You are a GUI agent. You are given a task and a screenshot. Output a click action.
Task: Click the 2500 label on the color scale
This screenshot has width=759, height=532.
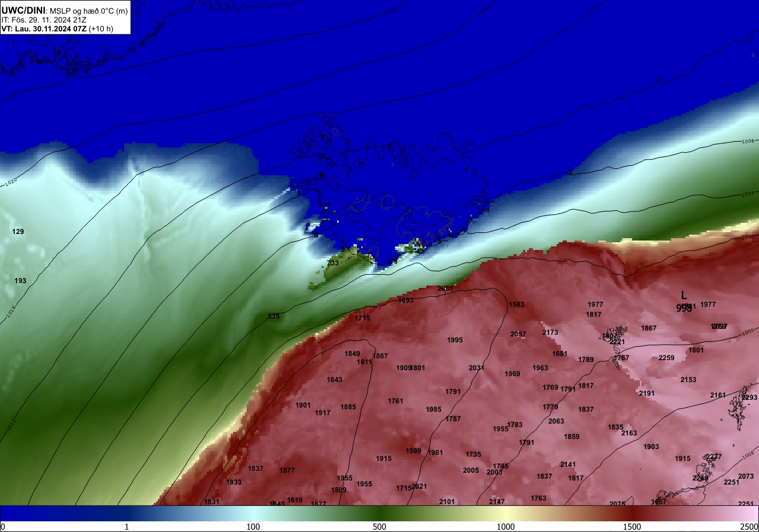750,527
